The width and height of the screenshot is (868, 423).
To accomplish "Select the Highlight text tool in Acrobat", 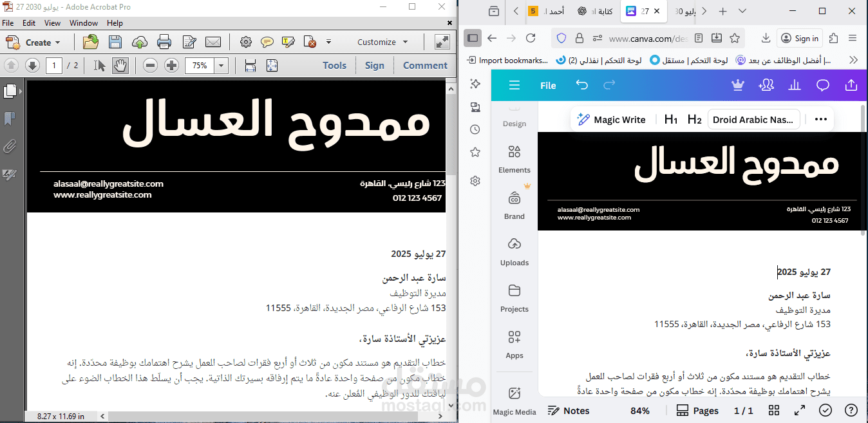I will [288, 42].
